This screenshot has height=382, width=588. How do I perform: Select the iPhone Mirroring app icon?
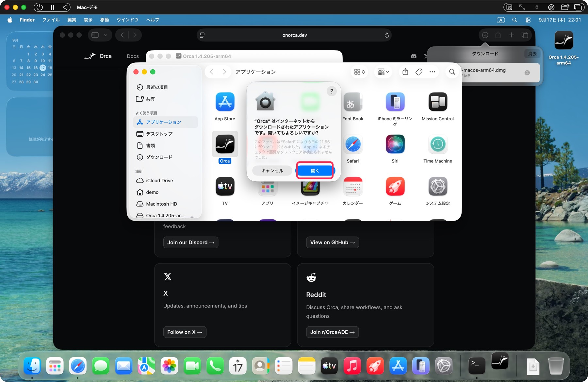[x=395, y=102]
